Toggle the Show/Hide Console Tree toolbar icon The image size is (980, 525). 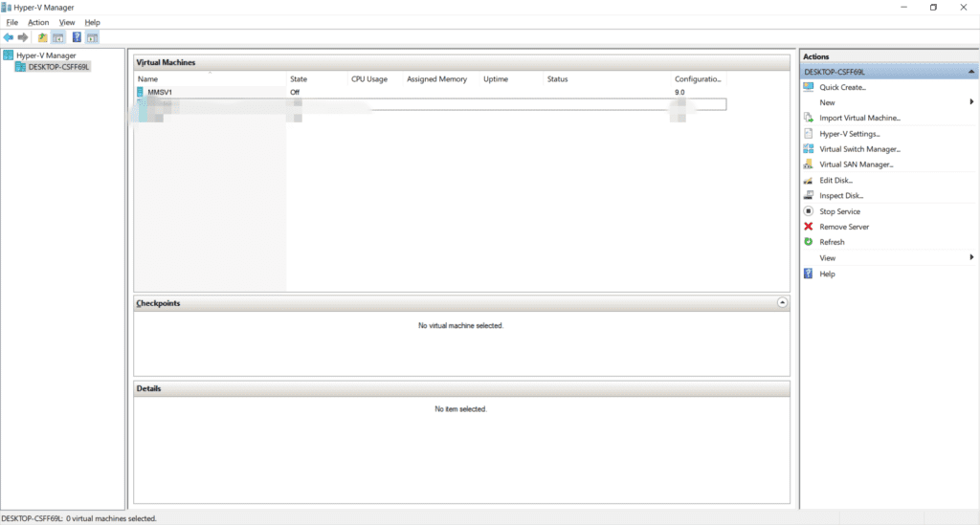coord(58,37)
